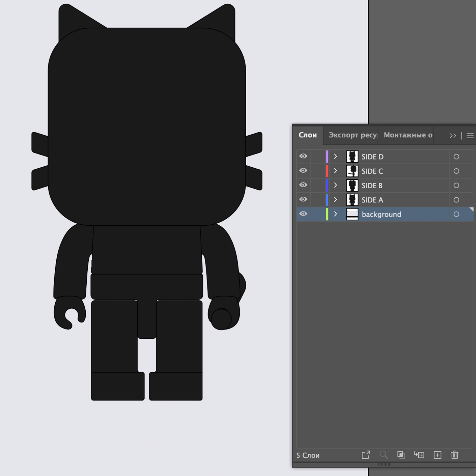Open the Layers panel hamburger menu

pos(470,136)
